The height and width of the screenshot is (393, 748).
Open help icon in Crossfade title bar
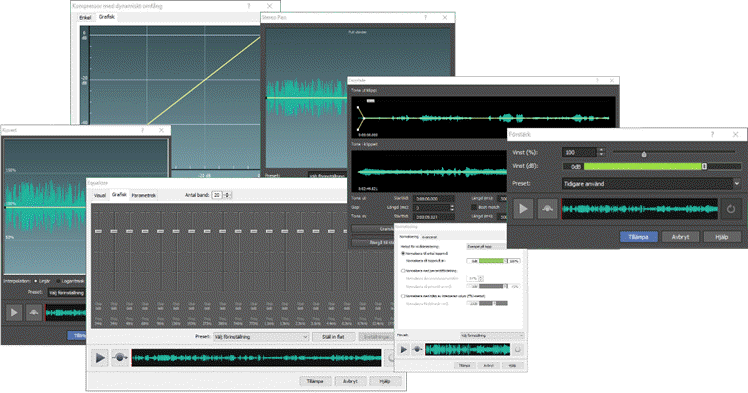[x=597, y=81]
